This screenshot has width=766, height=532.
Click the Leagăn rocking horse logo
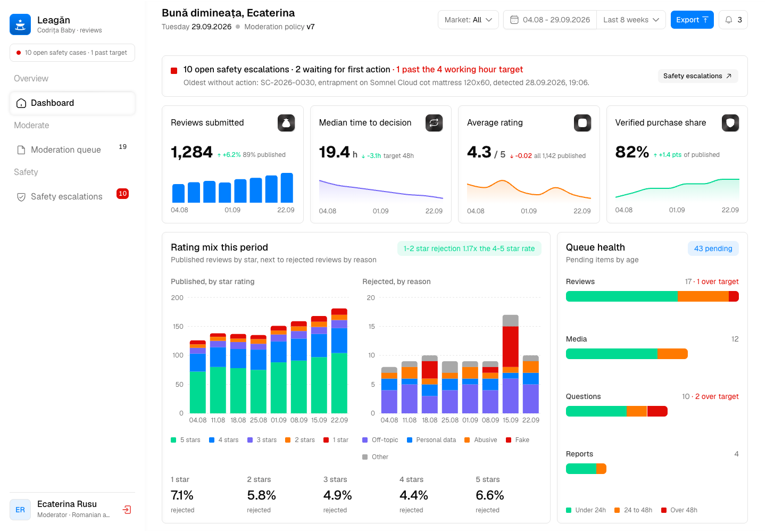point(20,24)
